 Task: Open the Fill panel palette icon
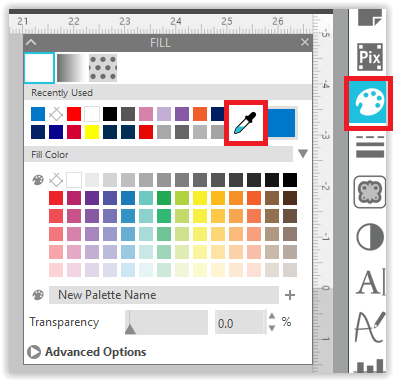tap(368, 103)
